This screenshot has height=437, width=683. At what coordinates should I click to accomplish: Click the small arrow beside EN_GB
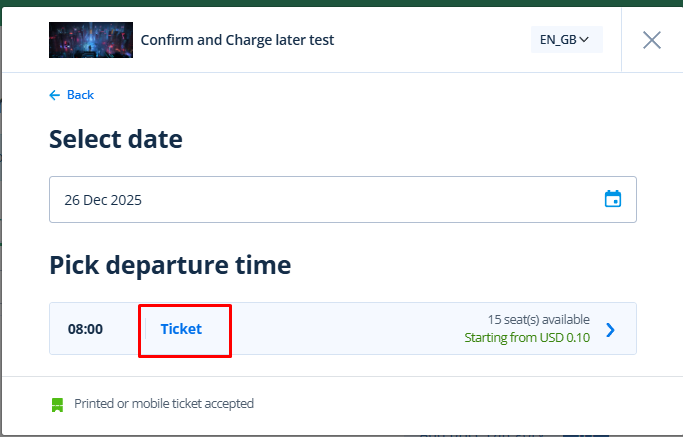[x=585, y=40]
